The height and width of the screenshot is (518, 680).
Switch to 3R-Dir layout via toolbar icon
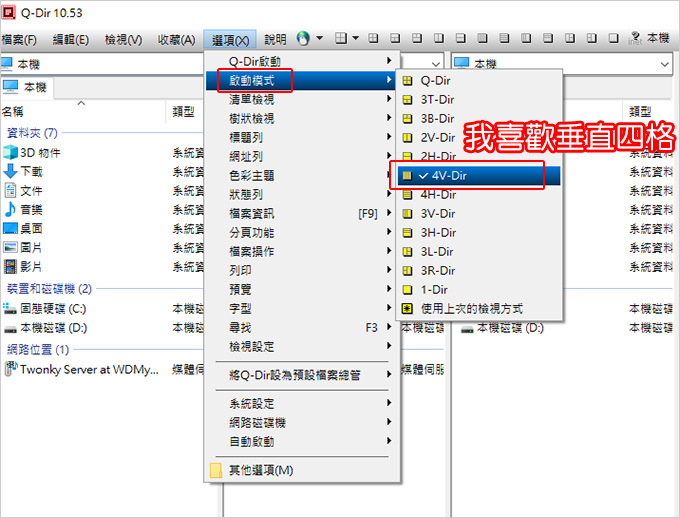pyautogui.click(x=592, y=39)
